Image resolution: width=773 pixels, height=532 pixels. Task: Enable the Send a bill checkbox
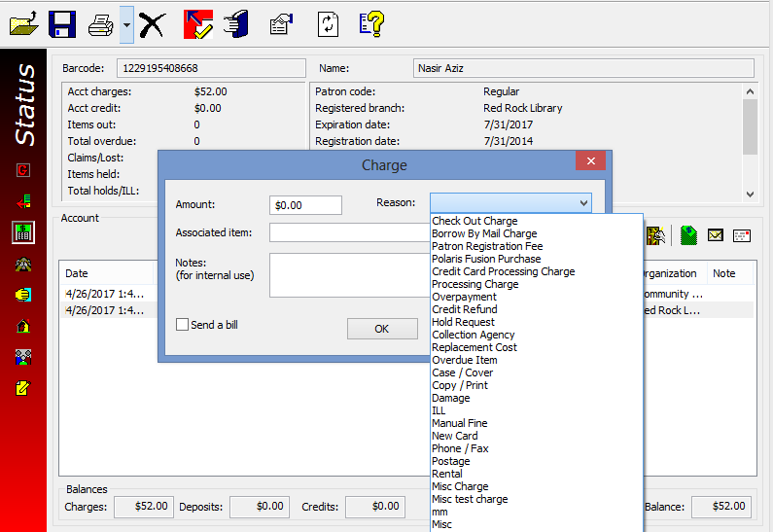pyautogui.click(x=182, y=325)
